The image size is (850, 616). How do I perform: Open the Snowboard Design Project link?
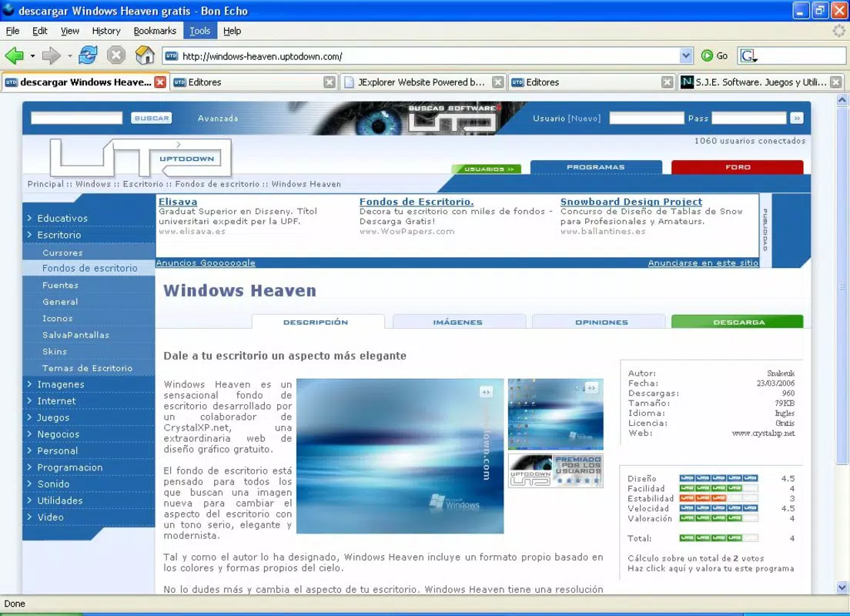tap(631, 202)
